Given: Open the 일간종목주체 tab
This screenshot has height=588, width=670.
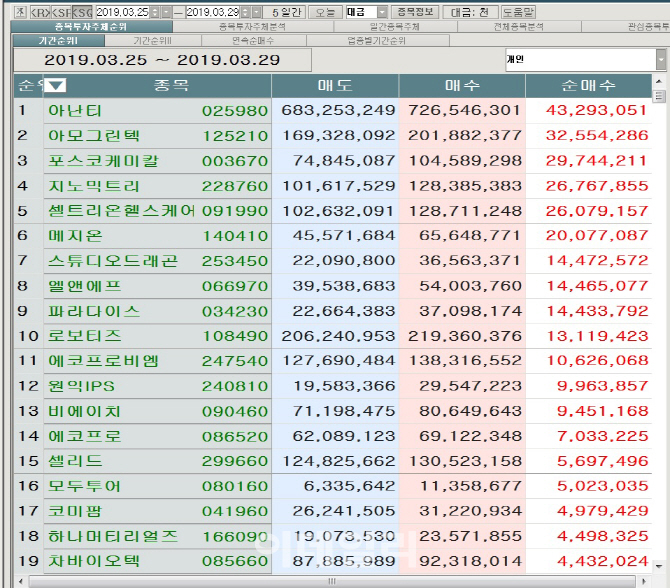Looking at the screenshot, I should point(396,27).
